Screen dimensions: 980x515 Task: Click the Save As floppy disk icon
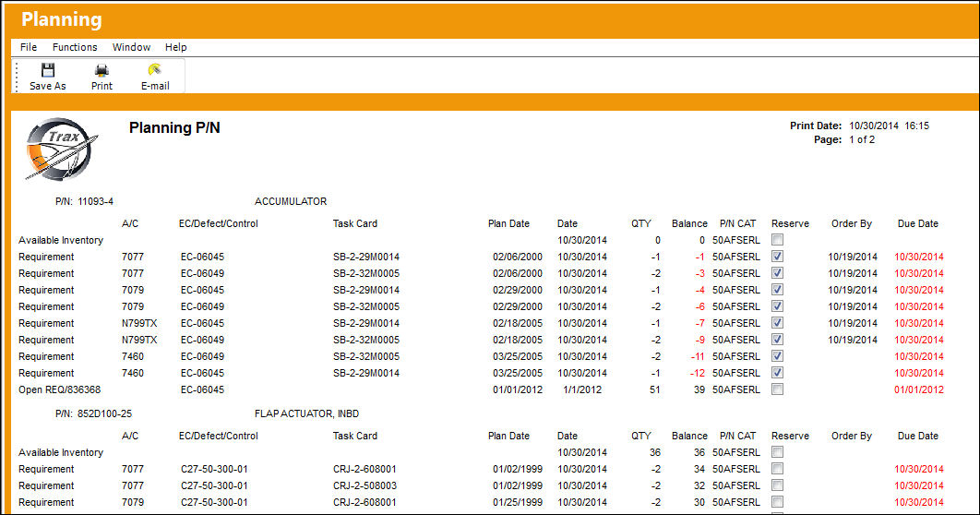tap(47, 70)
